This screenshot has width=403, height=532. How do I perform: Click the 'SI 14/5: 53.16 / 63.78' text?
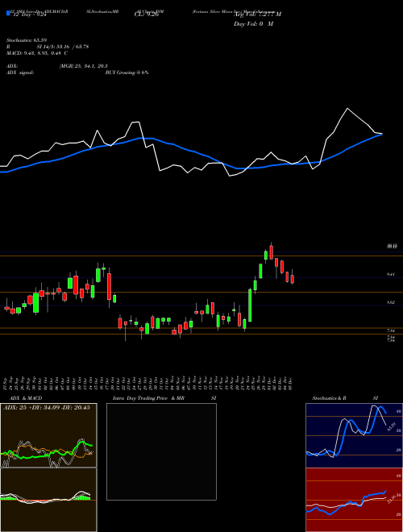tap(63, 47)
